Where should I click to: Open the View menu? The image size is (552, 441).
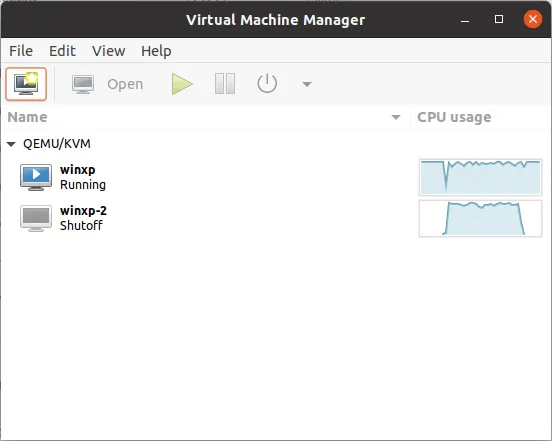108,51
